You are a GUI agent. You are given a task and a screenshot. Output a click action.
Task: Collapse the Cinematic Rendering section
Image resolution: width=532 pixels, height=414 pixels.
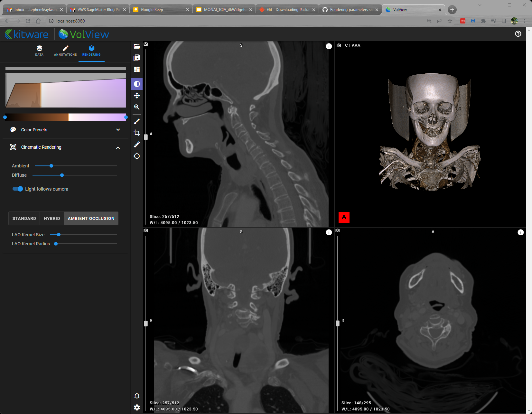118,147
